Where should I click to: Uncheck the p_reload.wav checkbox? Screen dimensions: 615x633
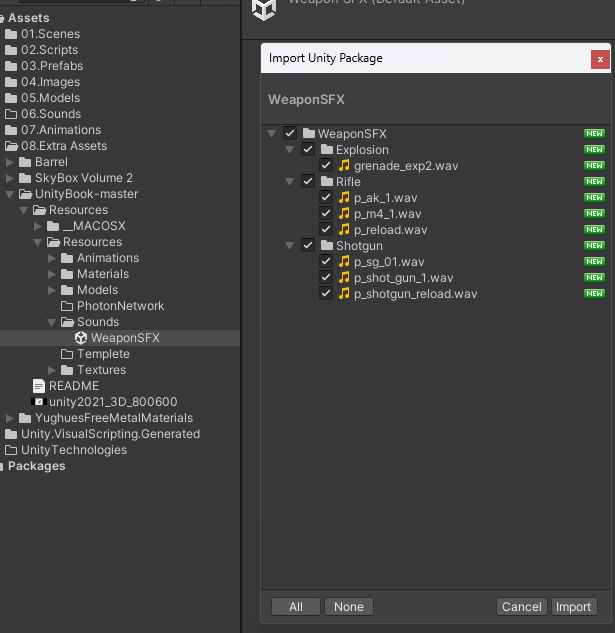click(326, 230)
